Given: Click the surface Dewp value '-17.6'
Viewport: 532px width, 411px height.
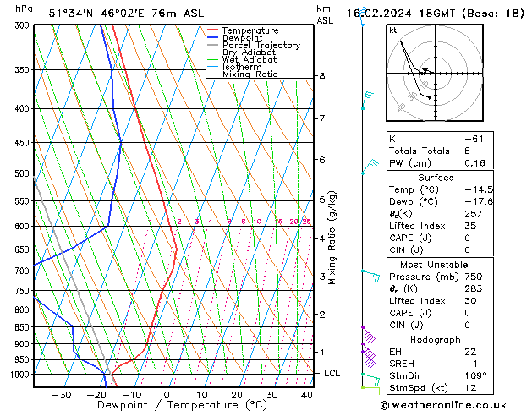Looking at the screenshot, I should click(x=479, y=202).
